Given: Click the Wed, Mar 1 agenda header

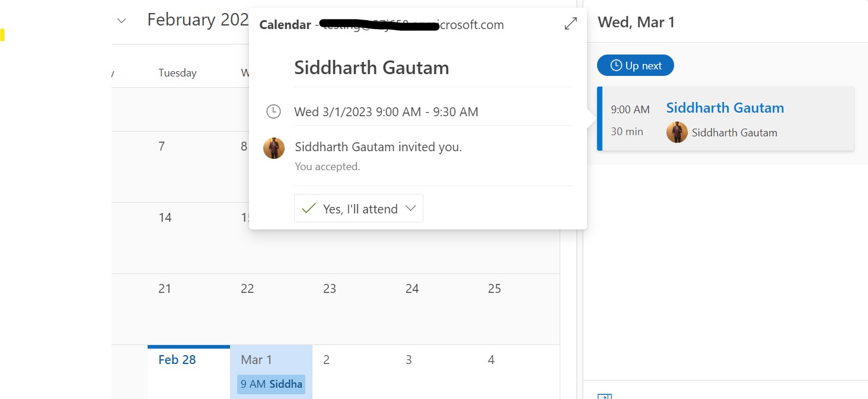Looking at the screenshot, I should [636, 23].
